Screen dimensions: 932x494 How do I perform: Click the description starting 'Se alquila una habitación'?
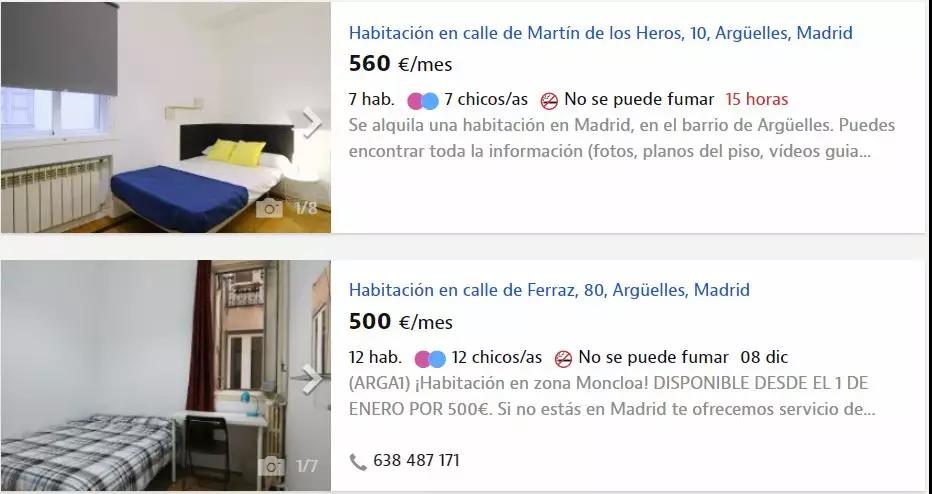[622, 138]
